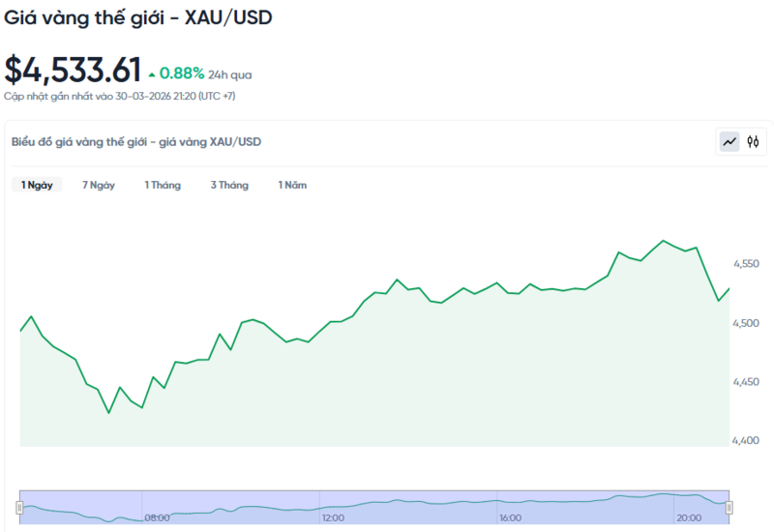Viewport: 774px width, 532px height.
Task: Select the 7 Ngày time range
Action: [99, 185]
